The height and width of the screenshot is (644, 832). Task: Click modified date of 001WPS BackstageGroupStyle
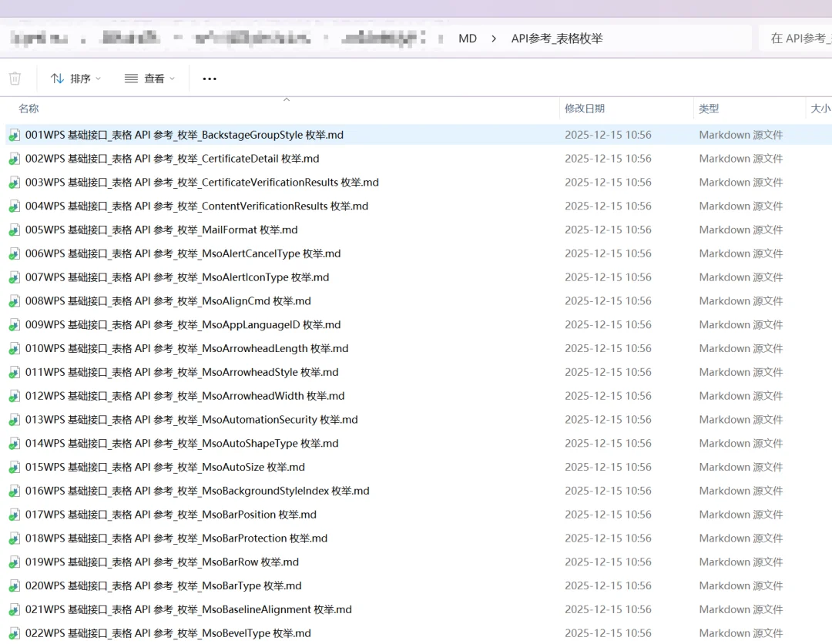point(608,135)
